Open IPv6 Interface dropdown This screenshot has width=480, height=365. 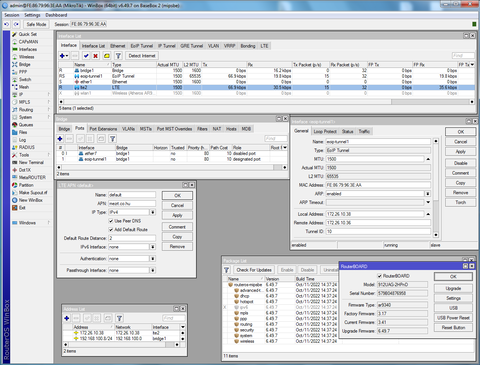point(153,247)
